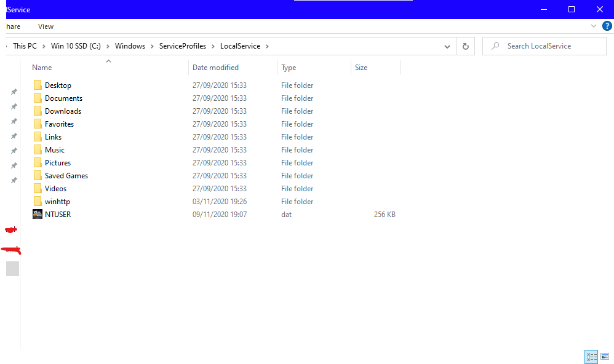Screen dimensions: 614x364
Task: Expand chevron after LocalService breadcrumb
Action: pyautogui.click(x=267, y=46)
